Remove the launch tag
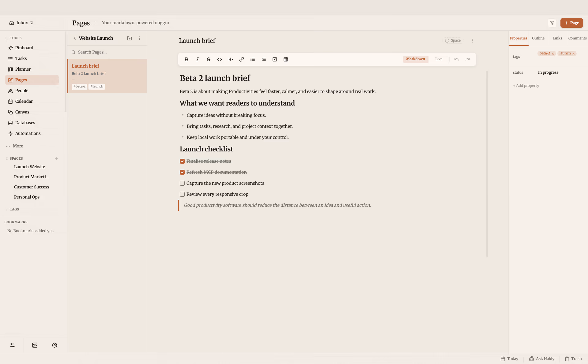The width and height of the screenshot is (588, 364). 573,54
